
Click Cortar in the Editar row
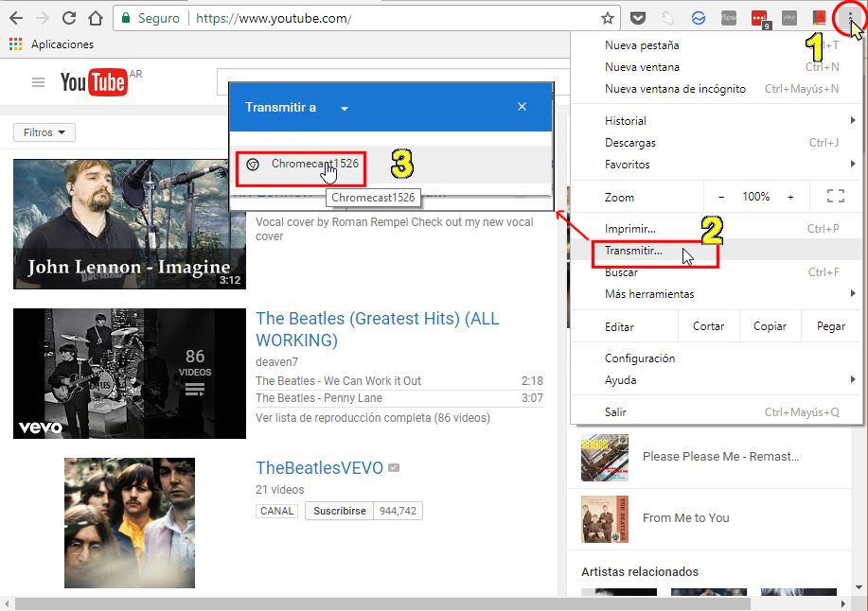coord(708,326)
